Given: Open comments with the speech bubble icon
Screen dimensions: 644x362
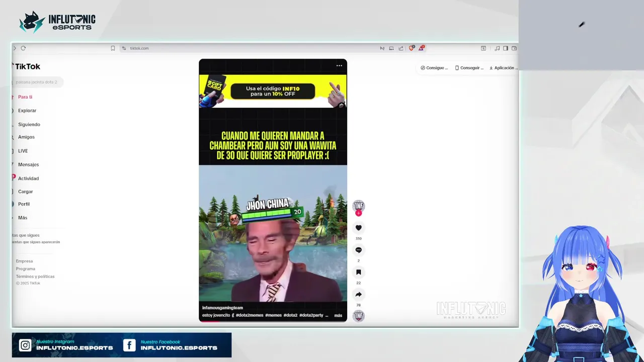Looking at the screenshot, I should (x=358, y=250).
